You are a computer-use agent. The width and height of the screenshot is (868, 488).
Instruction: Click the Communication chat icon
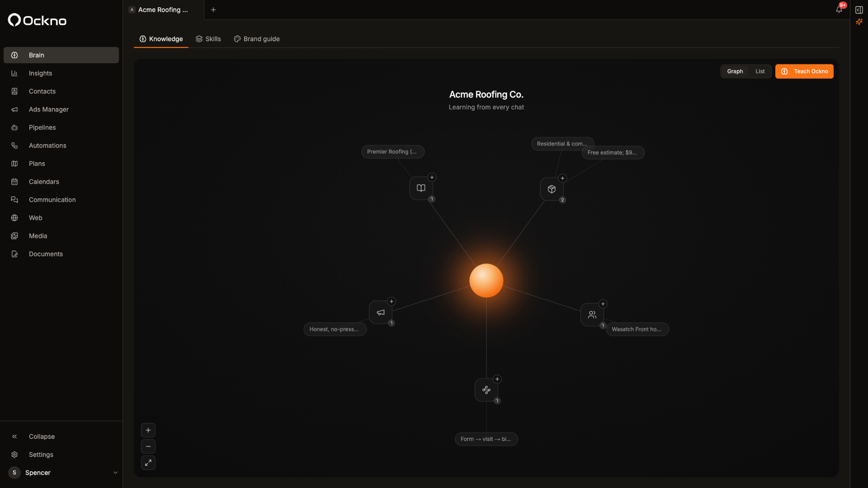(x=14, y=200)
